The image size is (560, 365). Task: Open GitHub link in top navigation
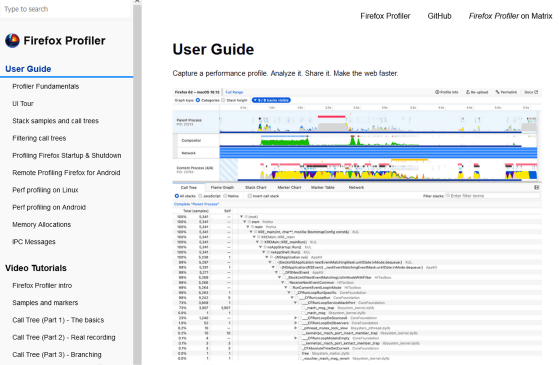pyautogui.click(x=440, y=16)
